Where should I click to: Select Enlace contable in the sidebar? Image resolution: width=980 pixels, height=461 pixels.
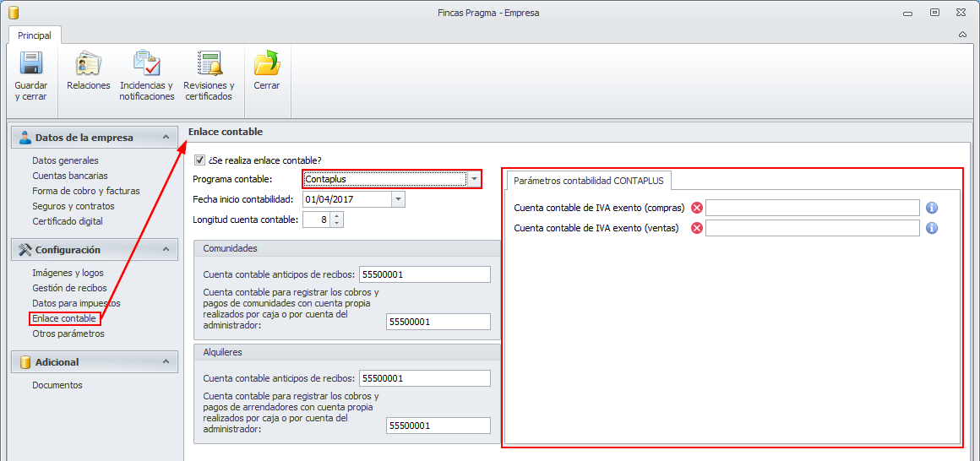click(64, 318)
